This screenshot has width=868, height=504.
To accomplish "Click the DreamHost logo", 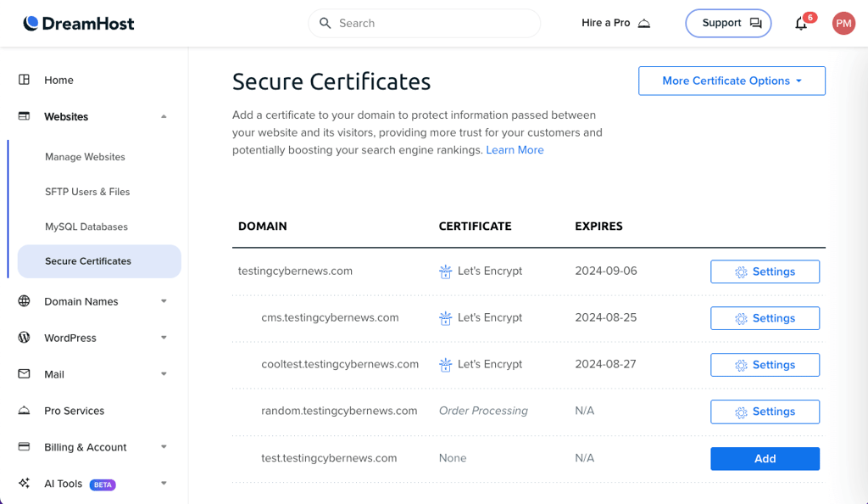I will point(79,23).
